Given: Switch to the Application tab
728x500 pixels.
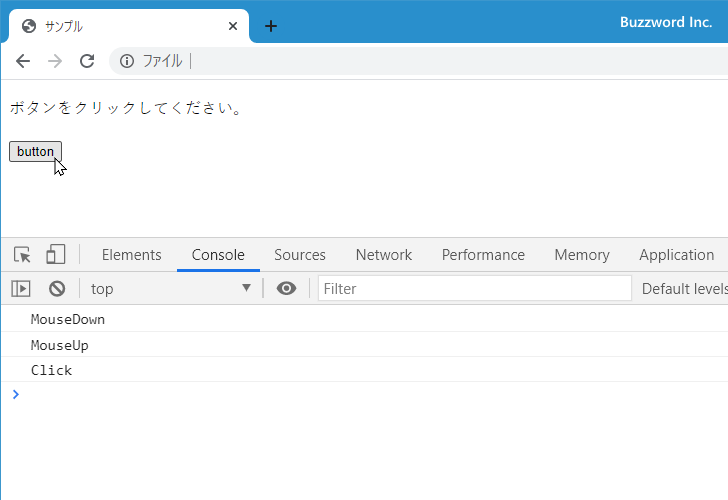Looking at the screenshot, I should click(x=676, y=255).
